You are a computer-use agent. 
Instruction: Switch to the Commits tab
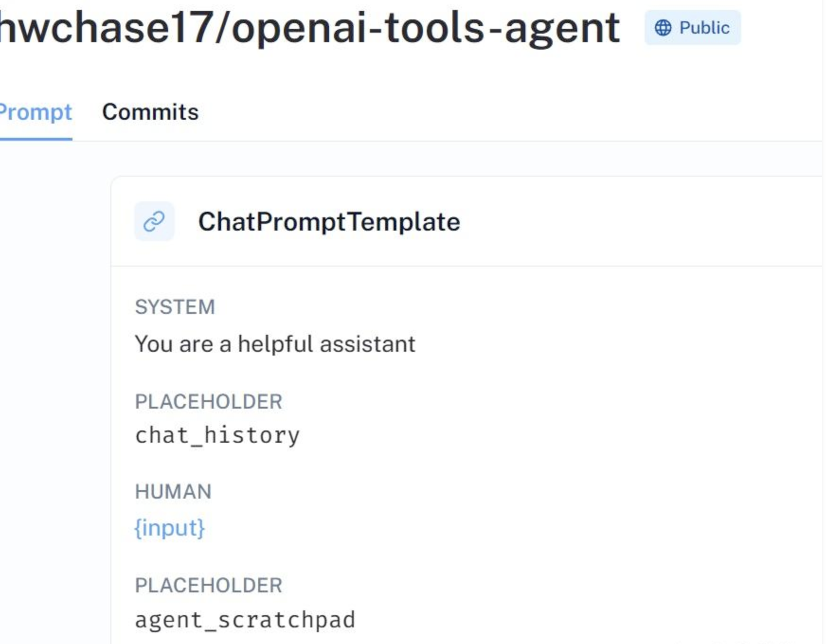coord(150,112)
